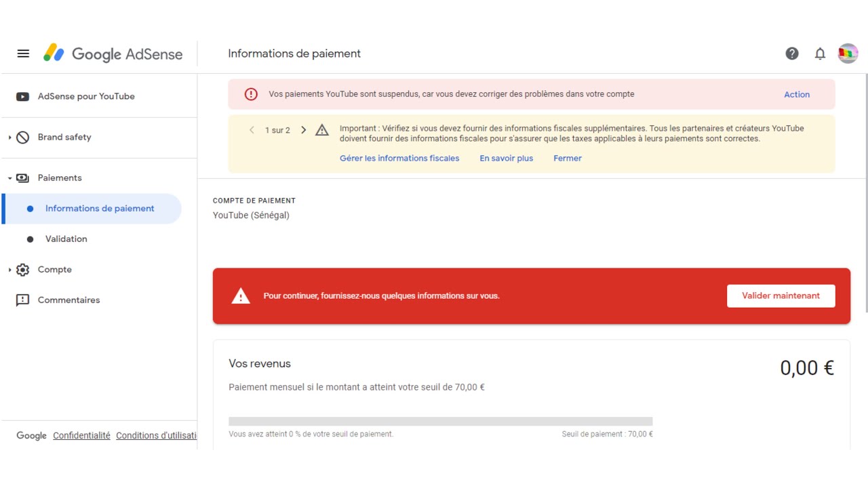Click 'Paiement mensuel si le montant' description
Screen dimensions: 868x488
[357, 387]
